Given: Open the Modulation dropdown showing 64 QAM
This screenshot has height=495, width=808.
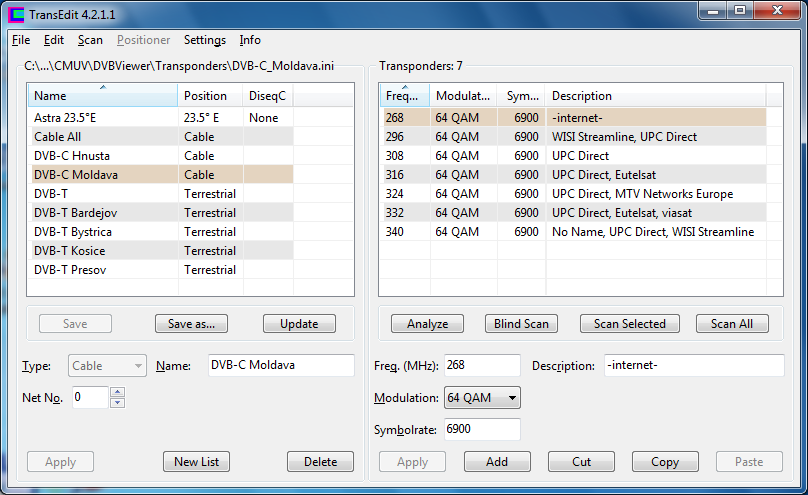Looking at the screenshot, I should click(x=482, y=398).
